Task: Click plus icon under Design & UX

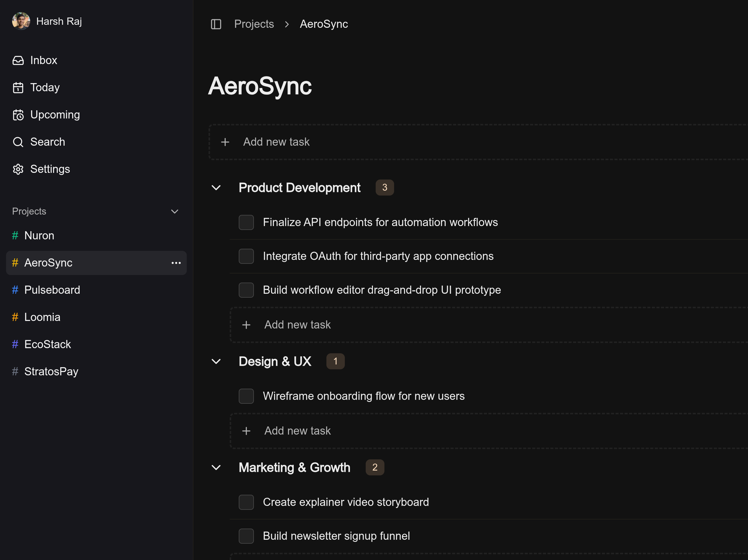Action: click(246, 431)
